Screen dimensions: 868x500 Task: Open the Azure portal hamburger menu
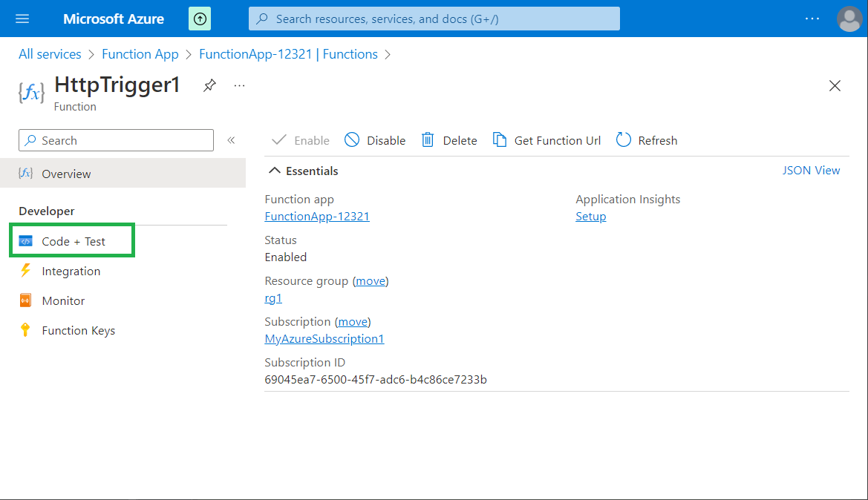pos(22,19)
